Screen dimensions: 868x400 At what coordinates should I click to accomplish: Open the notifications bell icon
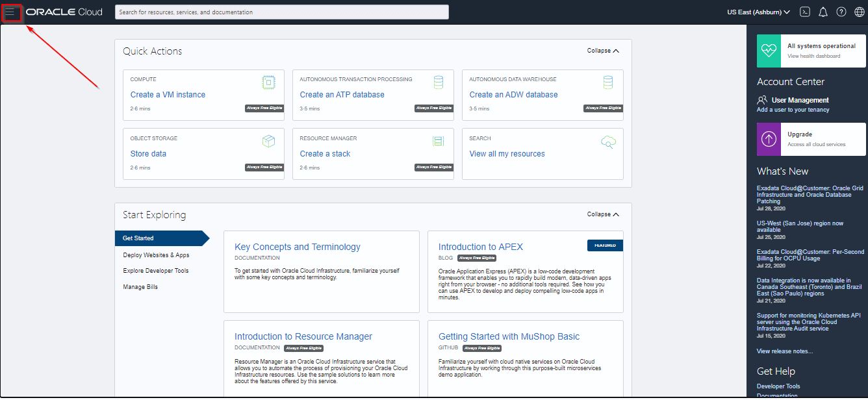point(823,12)
